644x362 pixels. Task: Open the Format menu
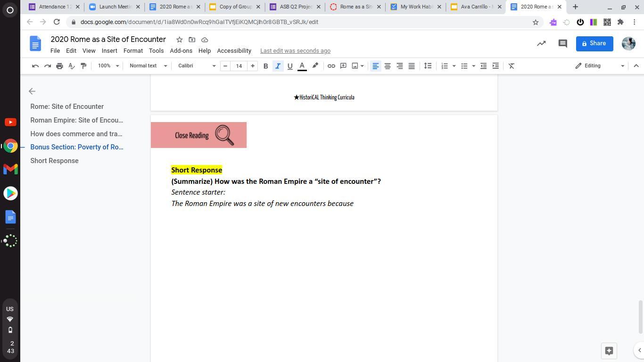(133, 51)
